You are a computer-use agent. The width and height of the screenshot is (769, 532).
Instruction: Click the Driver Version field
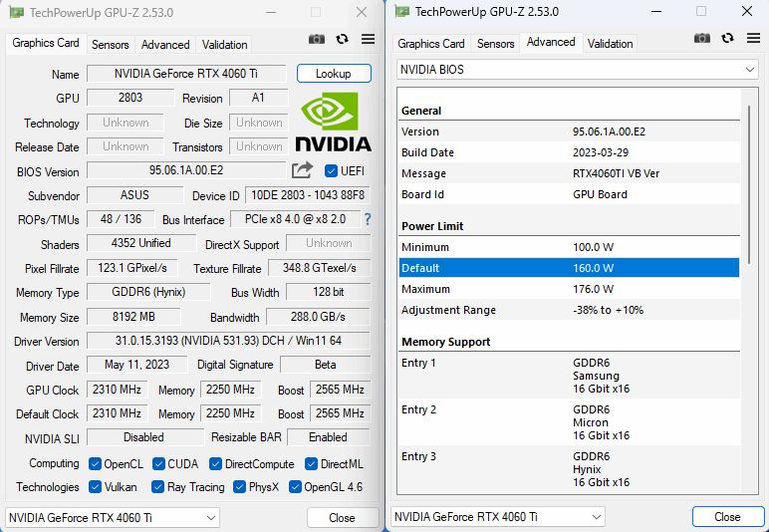click(x=228, y=341)
